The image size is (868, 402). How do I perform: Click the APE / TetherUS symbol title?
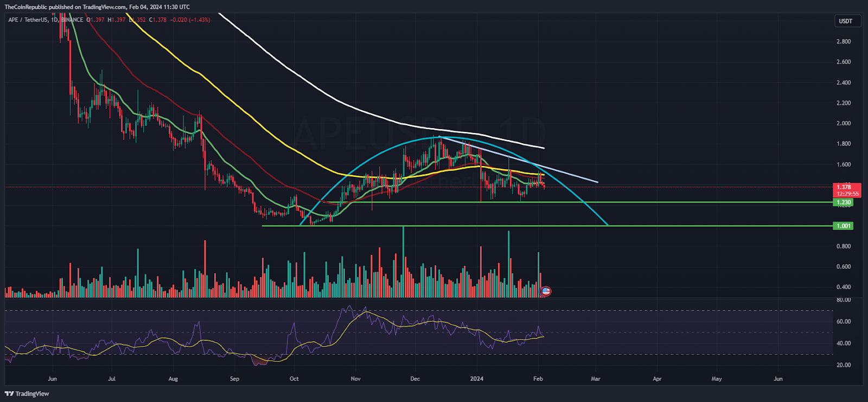coord(28,20)
